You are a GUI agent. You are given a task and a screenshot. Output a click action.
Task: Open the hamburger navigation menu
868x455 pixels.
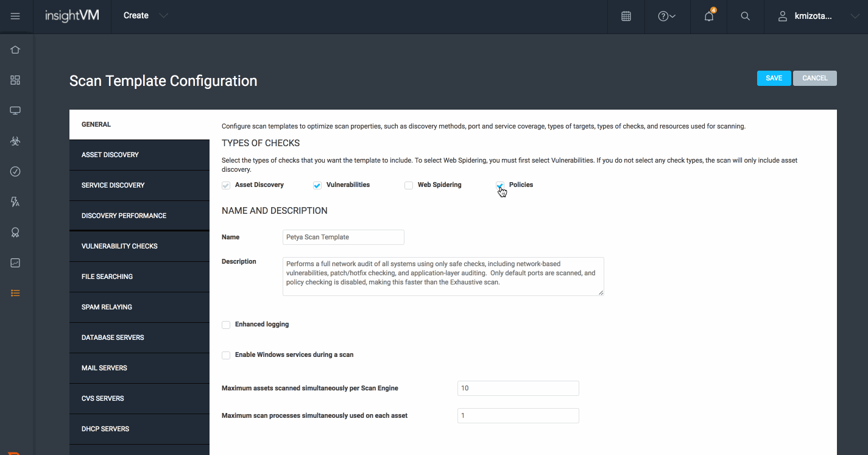click(15, 16)
